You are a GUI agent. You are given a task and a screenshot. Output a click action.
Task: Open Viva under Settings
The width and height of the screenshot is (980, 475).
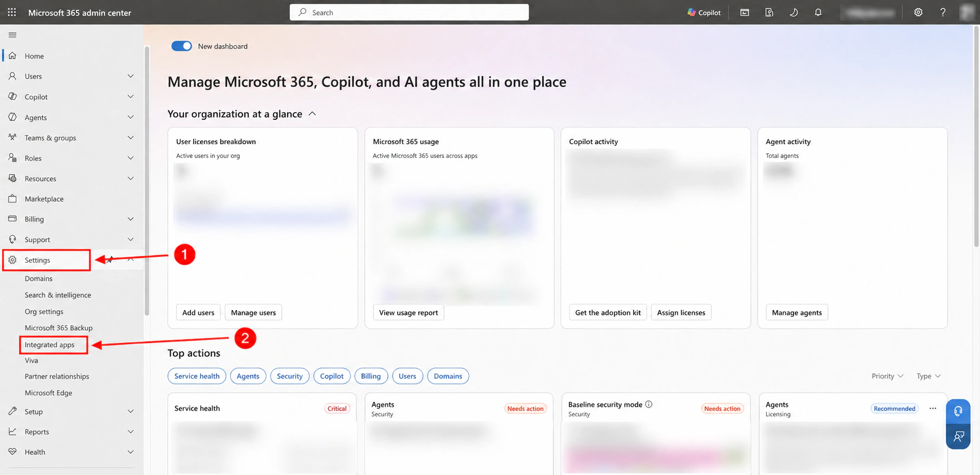pos(32,361)
